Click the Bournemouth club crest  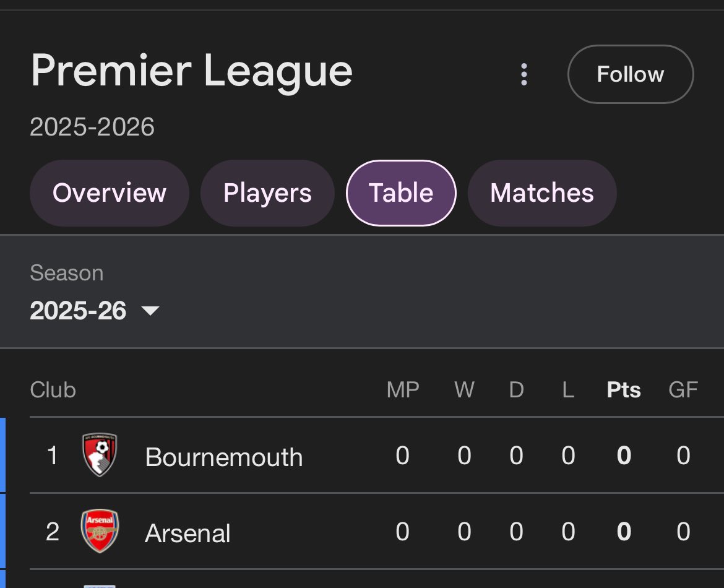pyautogui.click(x=100, y=455)
